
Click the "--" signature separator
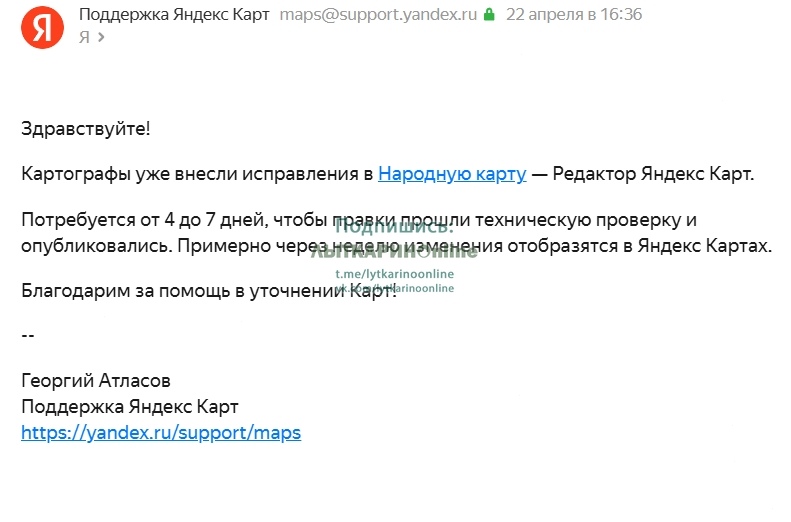click(28, 335)
